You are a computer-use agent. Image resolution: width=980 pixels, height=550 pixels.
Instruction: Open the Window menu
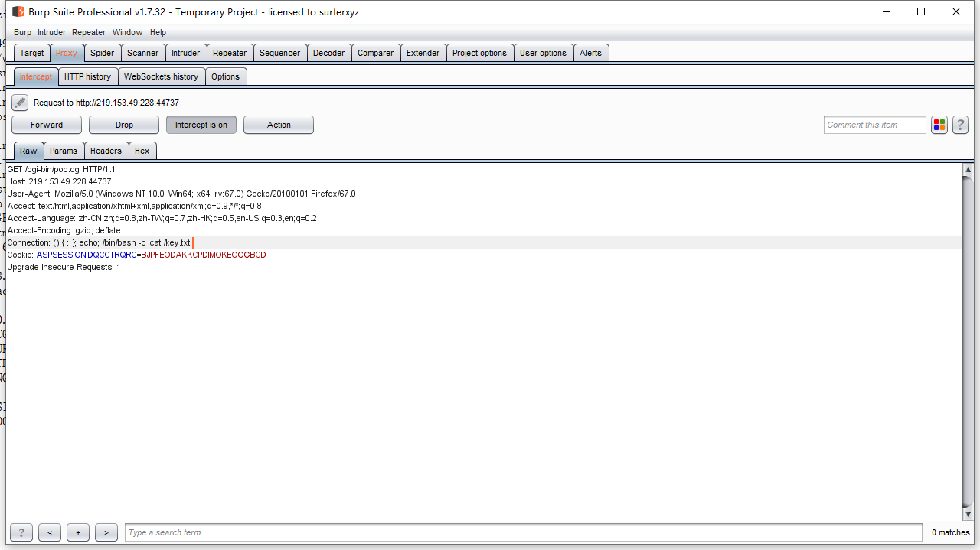[x=127, y=32]
